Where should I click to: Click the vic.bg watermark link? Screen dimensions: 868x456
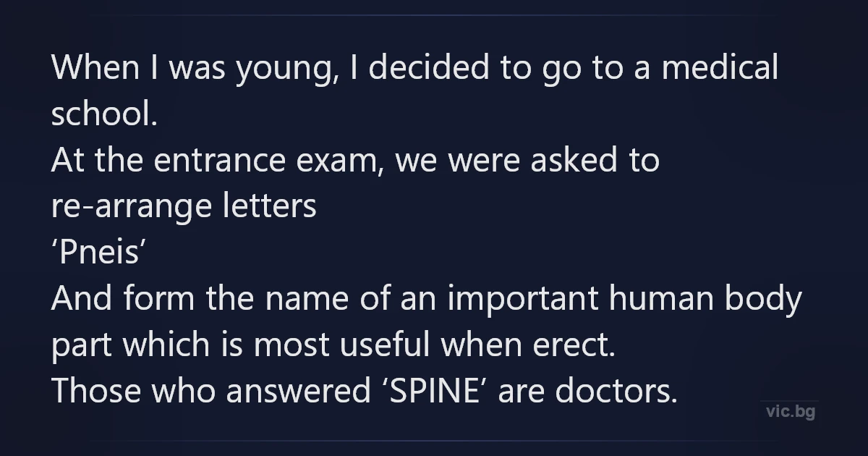pos(789,413)
